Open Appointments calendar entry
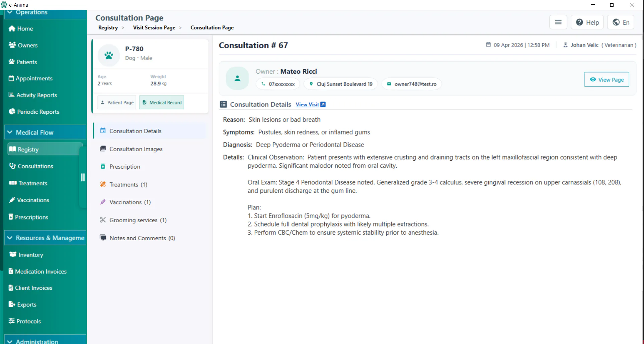Screen dimensions: 644x344 click(30, 78)
